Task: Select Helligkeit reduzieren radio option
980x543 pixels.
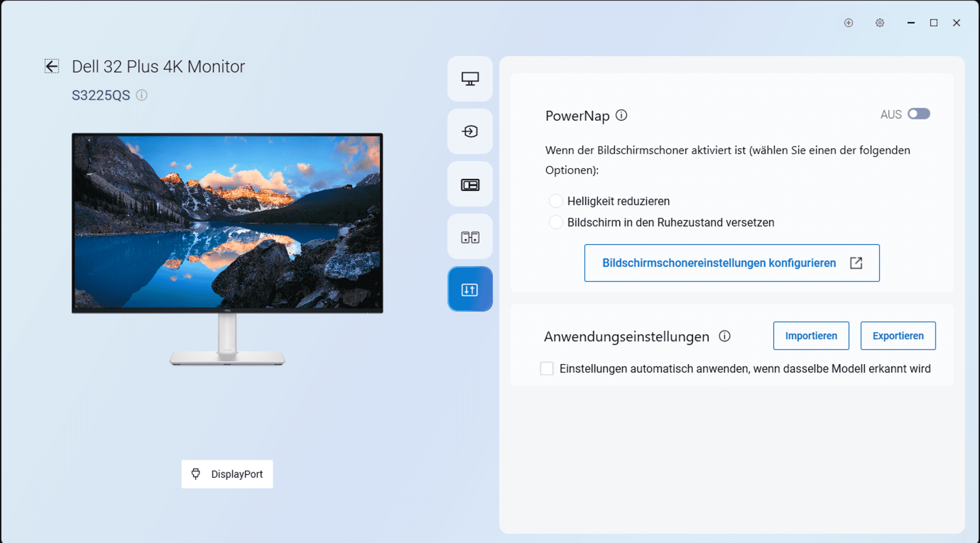Action: click(x=556, y=201)
